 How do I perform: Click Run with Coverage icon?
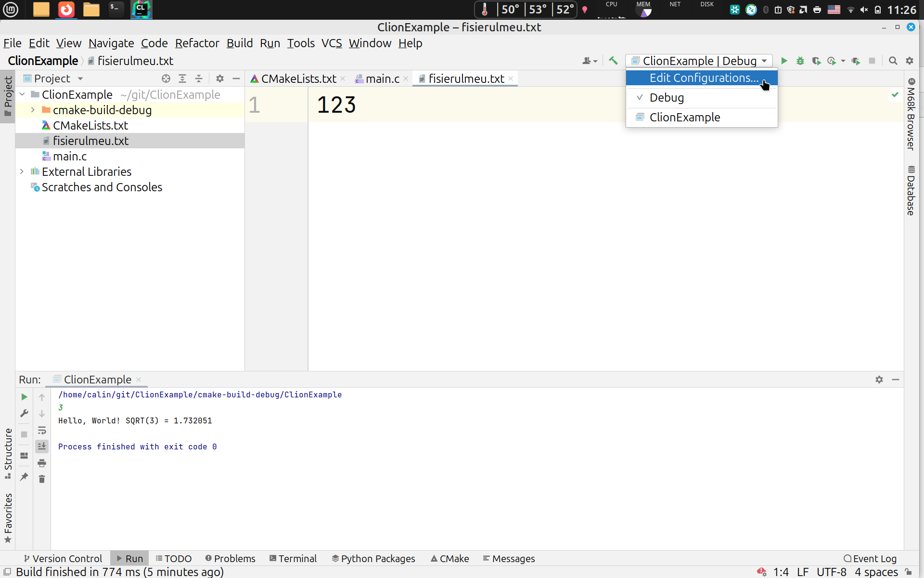coord(816,61)
